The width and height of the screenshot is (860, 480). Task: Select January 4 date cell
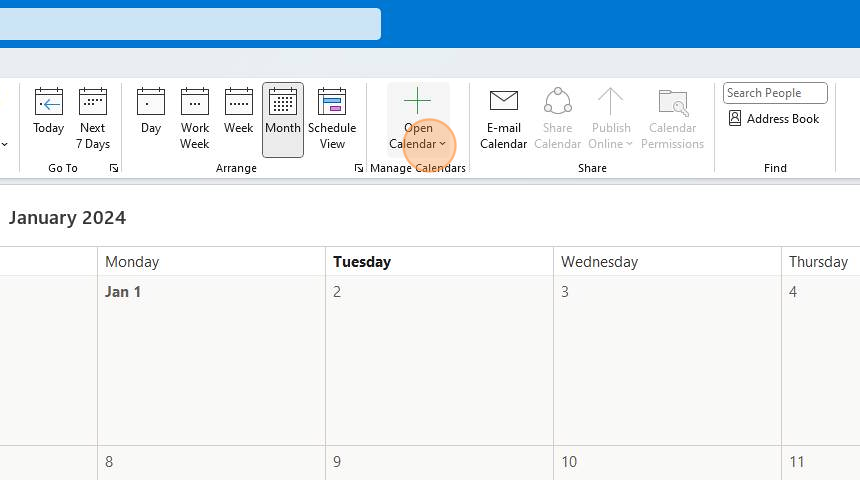click(821, 360)
